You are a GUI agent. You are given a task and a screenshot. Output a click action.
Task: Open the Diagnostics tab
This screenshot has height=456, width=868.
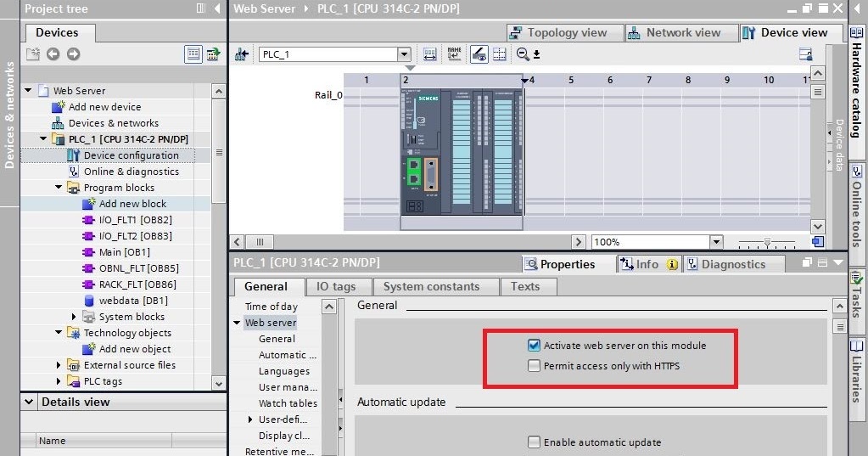[x=734, y=264]
